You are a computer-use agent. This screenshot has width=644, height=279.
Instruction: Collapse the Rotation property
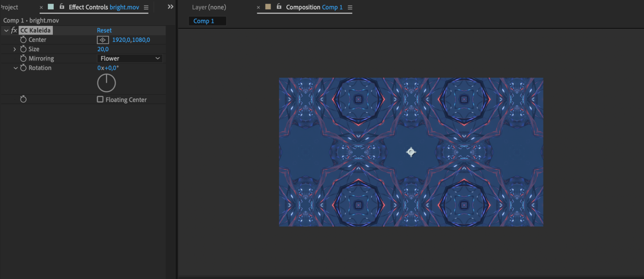pyautogui.click(x=15, y=68)
